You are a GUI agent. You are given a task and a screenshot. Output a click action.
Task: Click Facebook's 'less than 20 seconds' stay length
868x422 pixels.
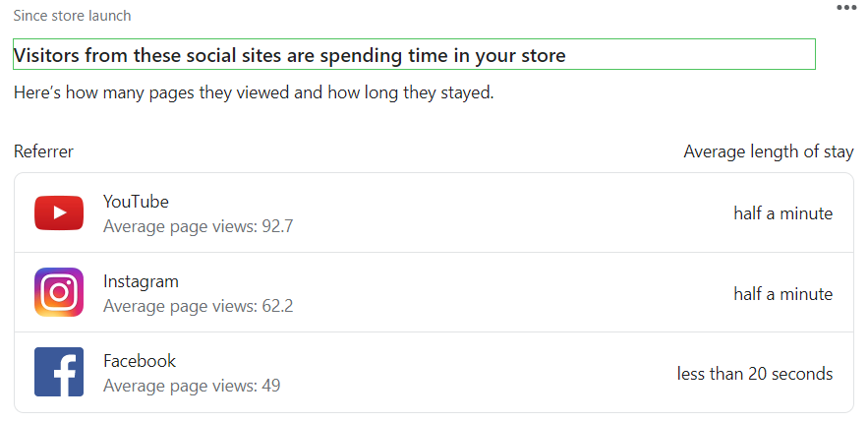click(x=754, y=374)
